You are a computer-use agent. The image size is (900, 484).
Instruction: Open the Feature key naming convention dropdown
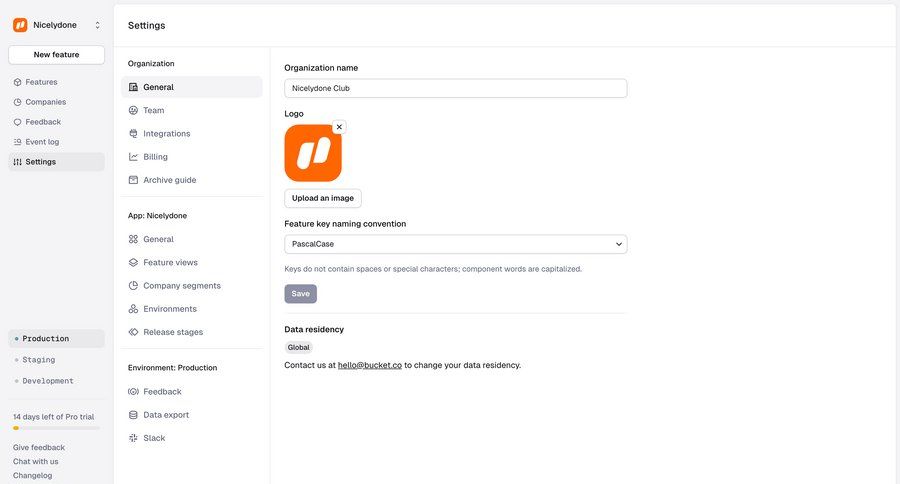pyautogui.click(x=455, y=244)
